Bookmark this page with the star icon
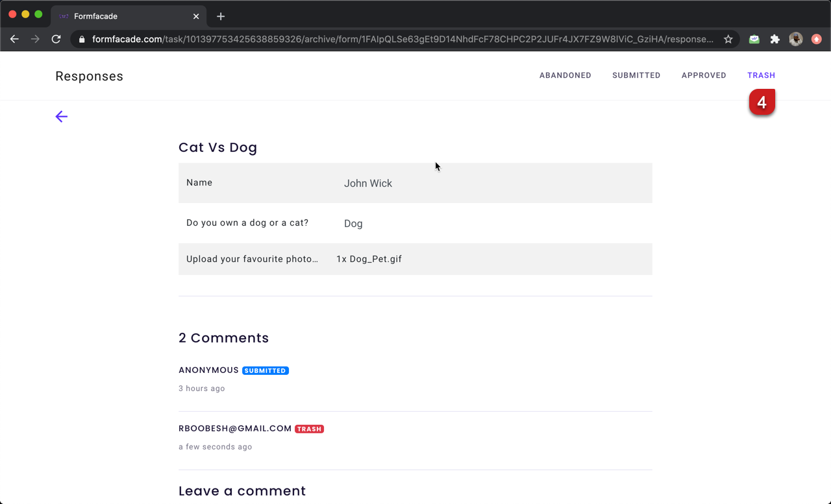Screen dimensions: 831x504 (728, 40)
